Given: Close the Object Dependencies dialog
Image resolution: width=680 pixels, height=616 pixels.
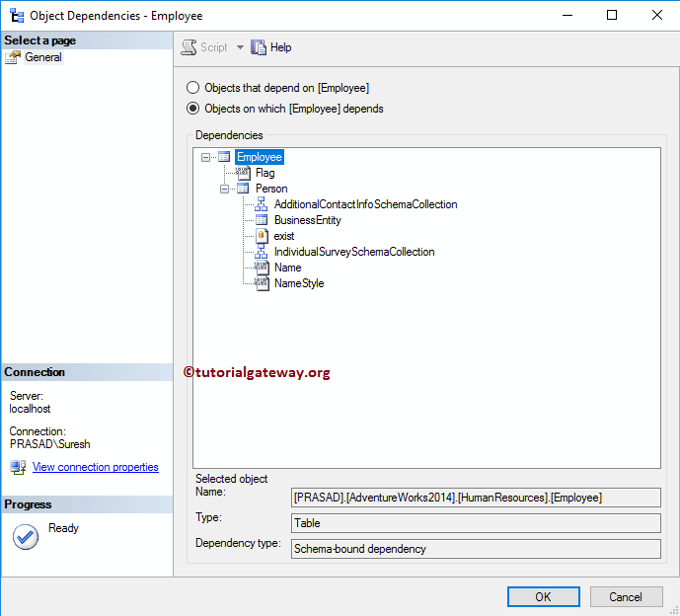Looking at the screenshot, I should click(656, 15).
